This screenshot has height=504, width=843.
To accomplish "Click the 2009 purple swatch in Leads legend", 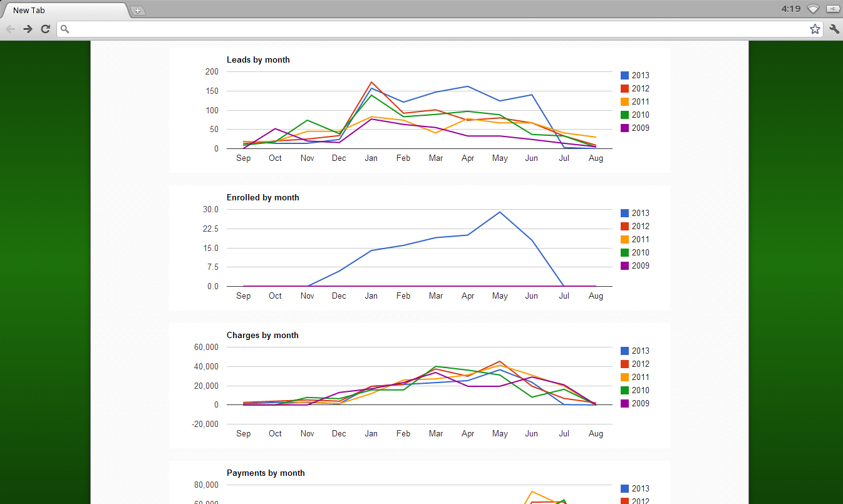I will point(624,128).
